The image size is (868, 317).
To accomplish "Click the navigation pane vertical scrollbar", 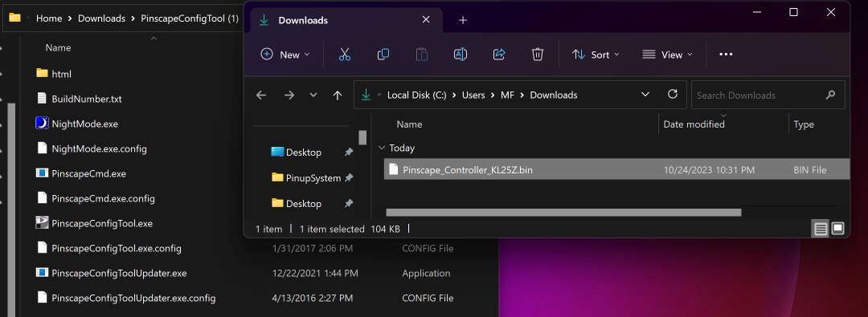I will click(362, 137).
